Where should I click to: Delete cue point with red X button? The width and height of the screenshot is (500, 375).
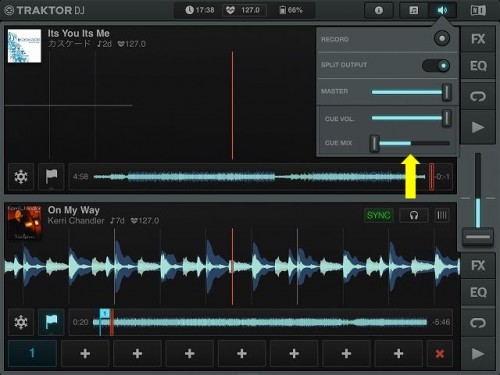pyautogui.click(x=440, y=353)
